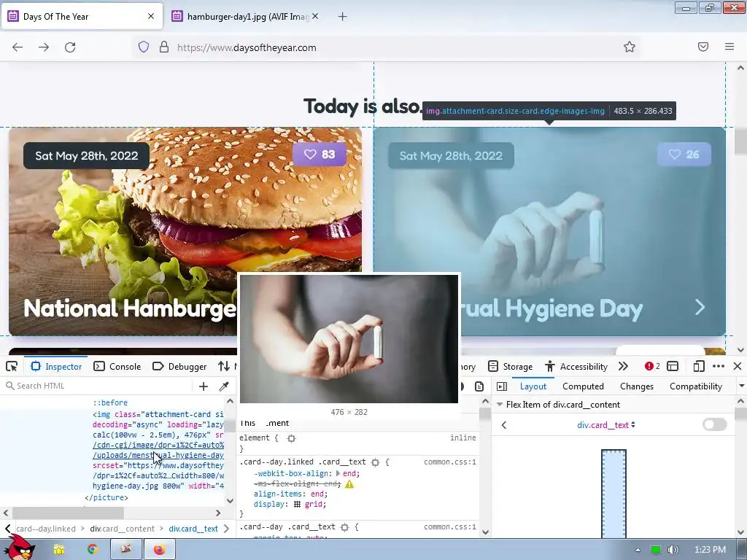Toggle Responsive Design Mode icon
The height and width of the screenshot is (560, 747).
pos(699,366)
